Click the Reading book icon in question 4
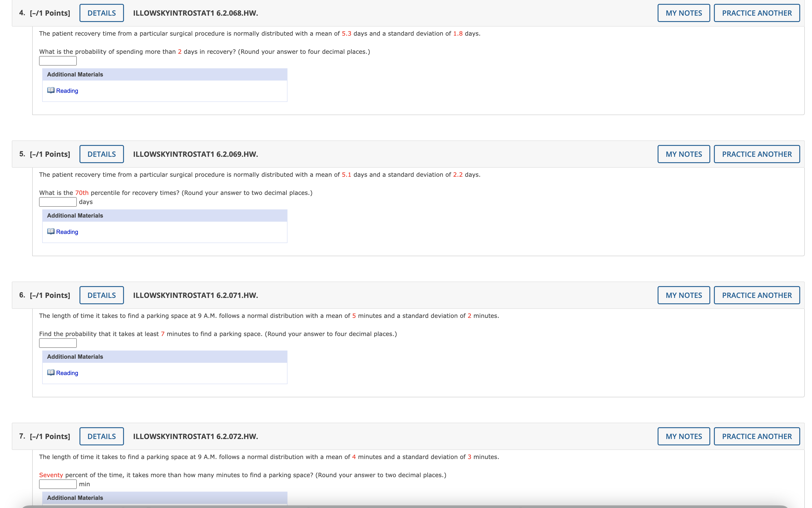 click(x=51, y=90)
